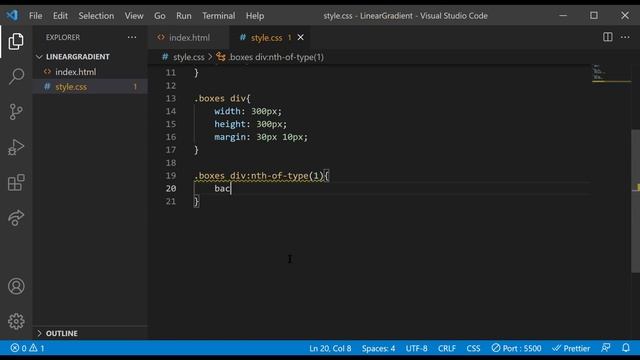Open the Terminal menu
Viewport: 640px width, 360px height.
(218, 16)
